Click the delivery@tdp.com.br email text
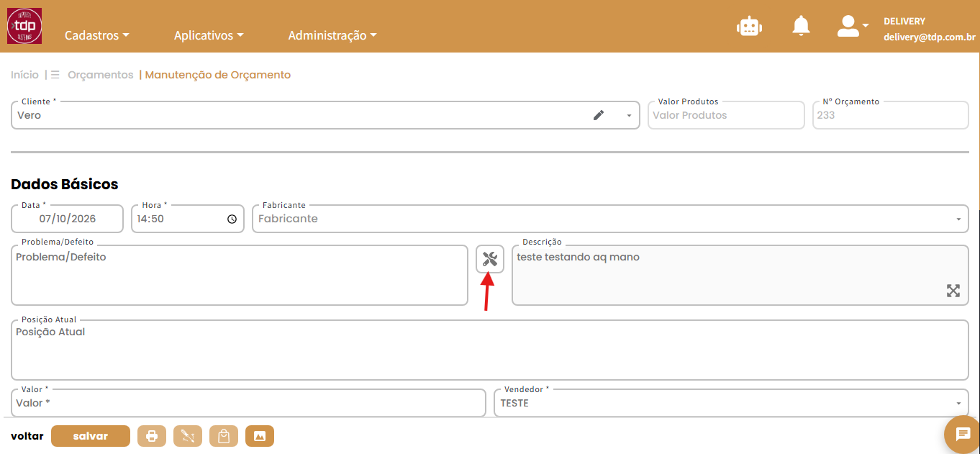Viewport: 980px width, 454px height. tap(930, 37)
